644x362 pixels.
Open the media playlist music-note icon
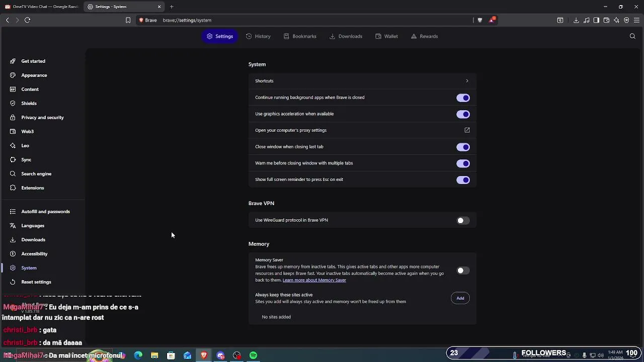coord(586,20)
